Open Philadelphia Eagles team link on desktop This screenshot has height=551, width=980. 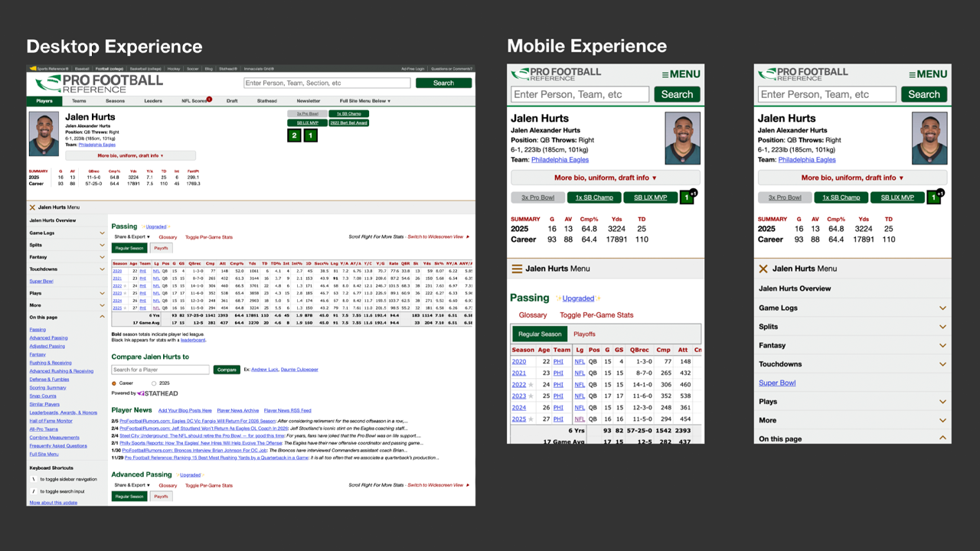pyautogui.click(x=96, y=145)
